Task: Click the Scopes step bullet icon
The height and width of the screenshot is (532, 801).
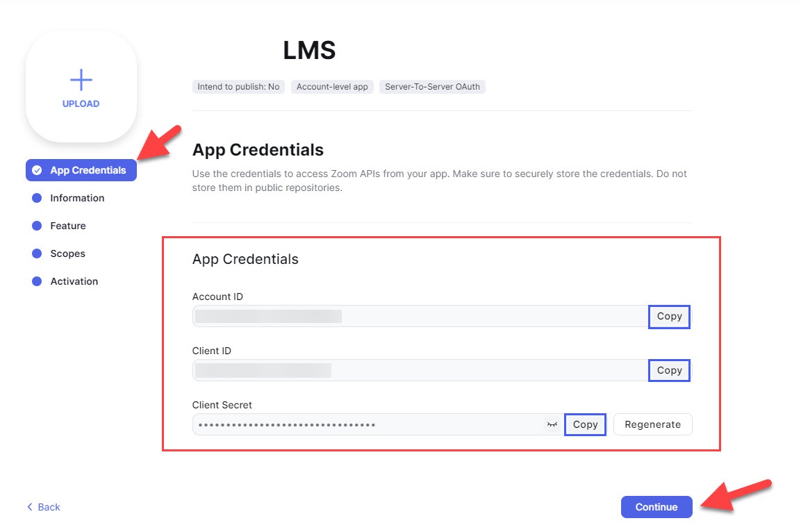Action: [x=37, y=253]
